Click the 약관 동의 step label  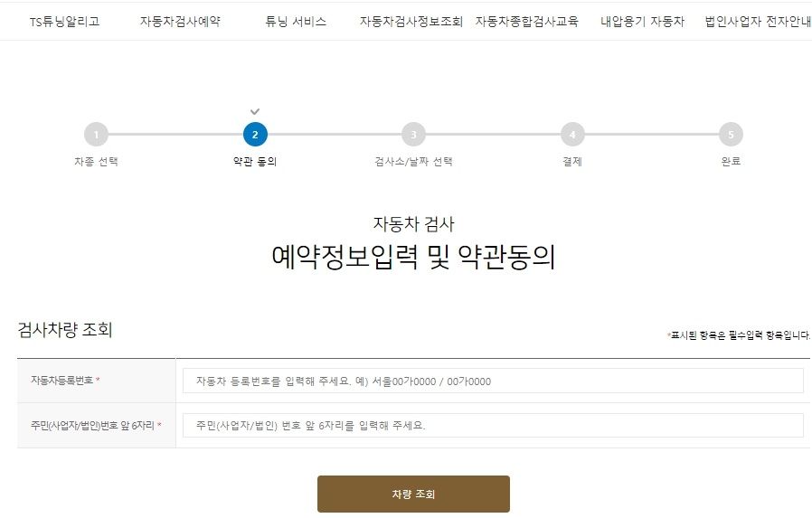pos(255,162)
